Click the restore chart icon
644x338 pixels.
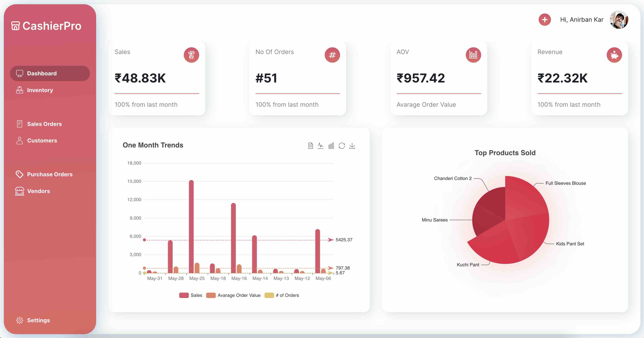click(341, 146)
